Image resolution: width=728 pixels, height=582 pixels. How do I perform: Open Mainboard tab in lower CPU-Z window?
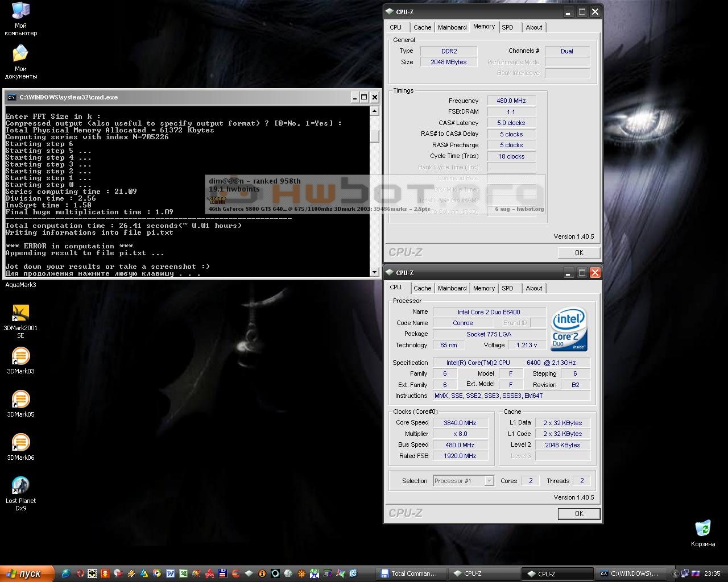(452, 288)
